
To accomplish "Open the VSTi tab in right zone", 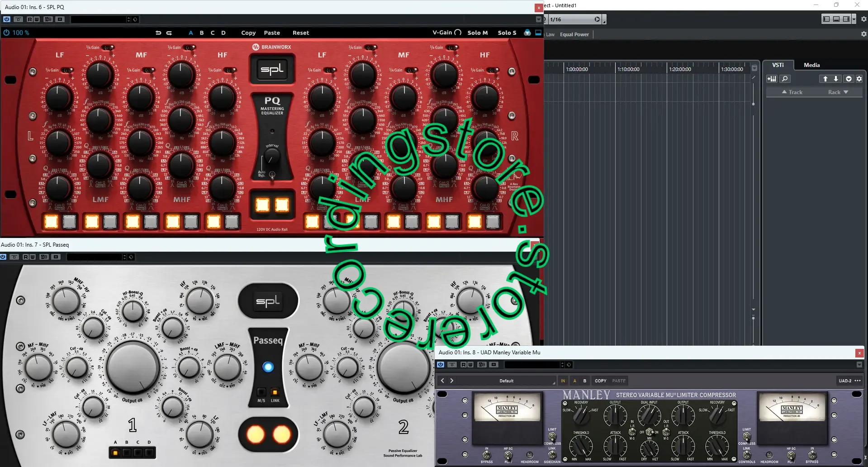I will point(778,65).
